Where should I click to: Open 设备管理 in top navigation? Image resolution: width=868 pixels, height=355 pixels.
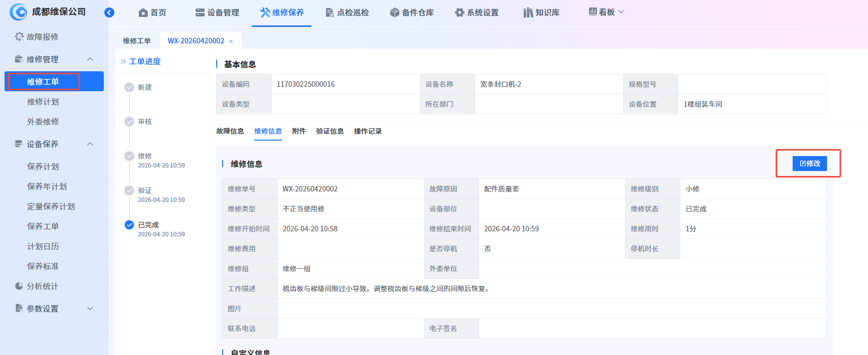223,12
